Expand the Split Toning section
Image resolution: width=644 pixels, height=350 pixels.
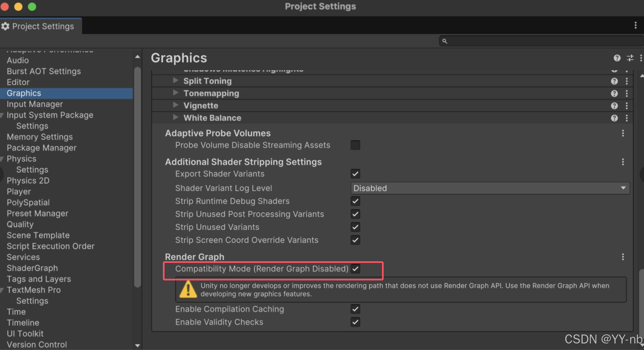(176, 81)
